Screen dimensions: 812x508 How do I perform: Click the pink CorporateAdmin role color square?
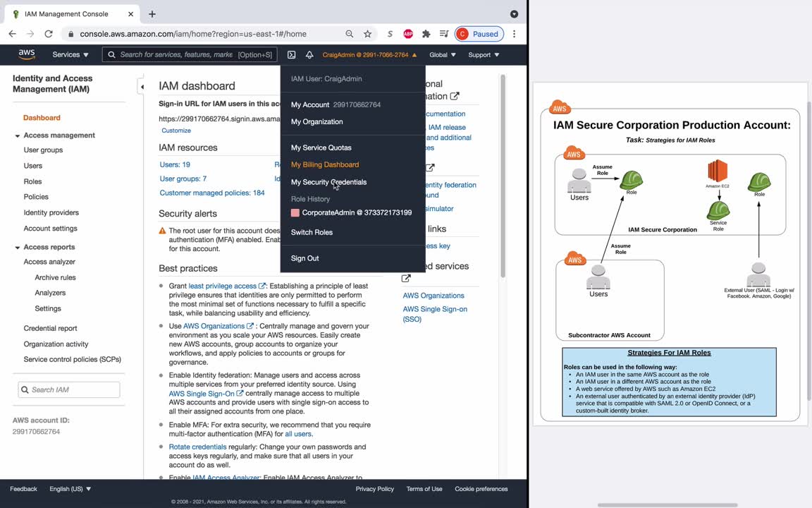(x=295, y=212)
